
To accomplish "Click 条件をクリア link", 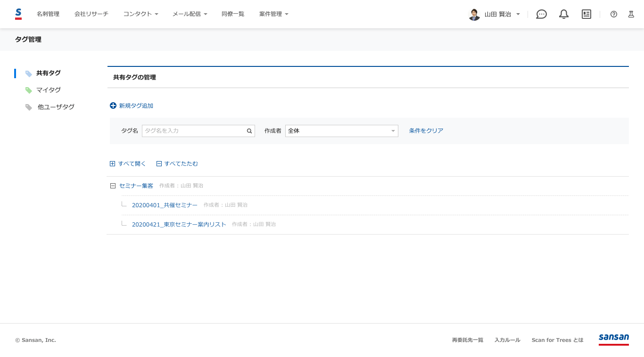I will [x=426, y=131].
